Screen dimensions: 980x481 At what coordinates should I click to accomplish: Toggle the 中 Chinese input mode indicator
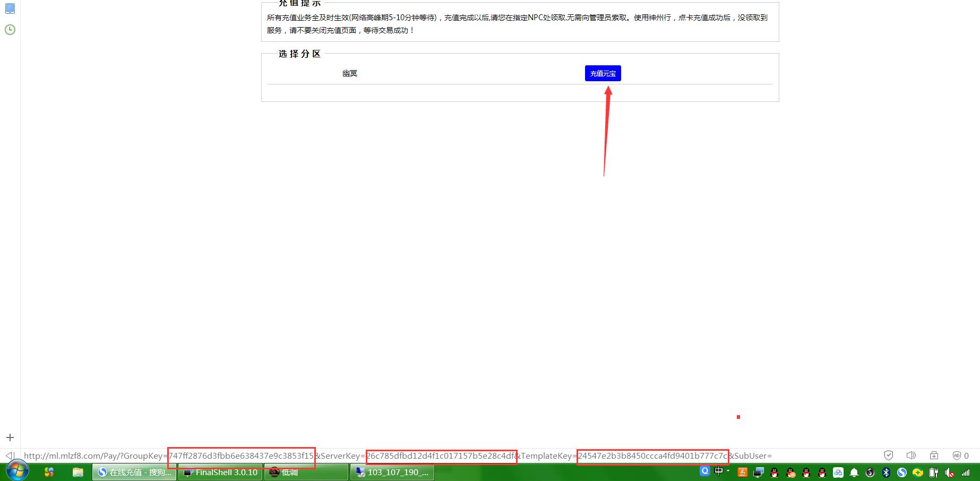point(719,471)
